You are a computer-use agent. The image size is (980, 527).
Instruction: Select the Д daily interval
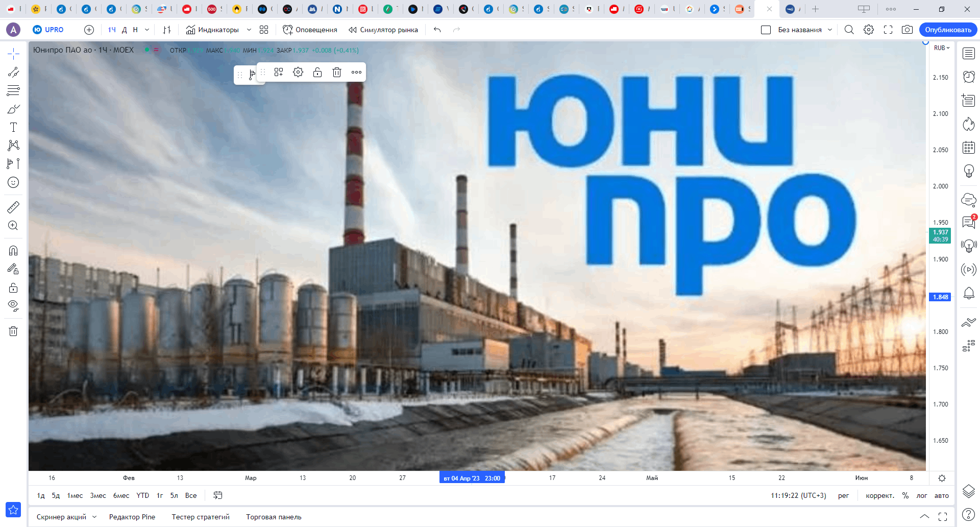point(124,30)
